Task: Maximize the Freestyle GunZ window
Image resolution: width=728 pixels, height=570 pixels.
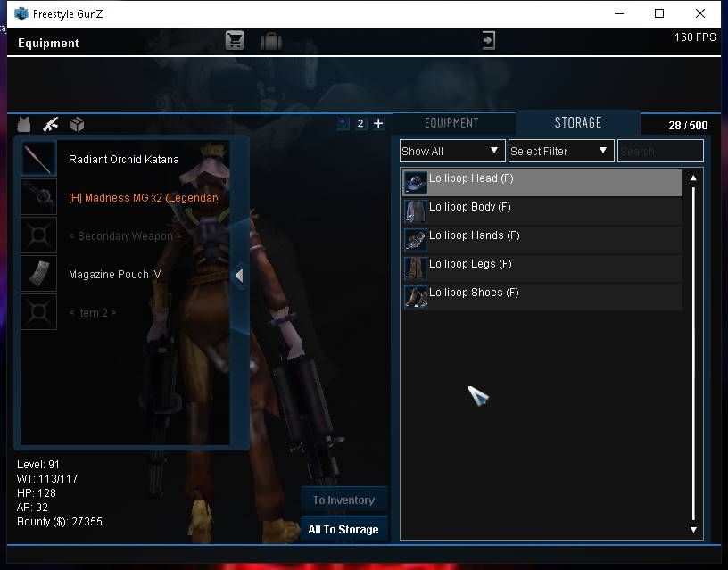Action: pyautogui.click(x=658, y=13)
